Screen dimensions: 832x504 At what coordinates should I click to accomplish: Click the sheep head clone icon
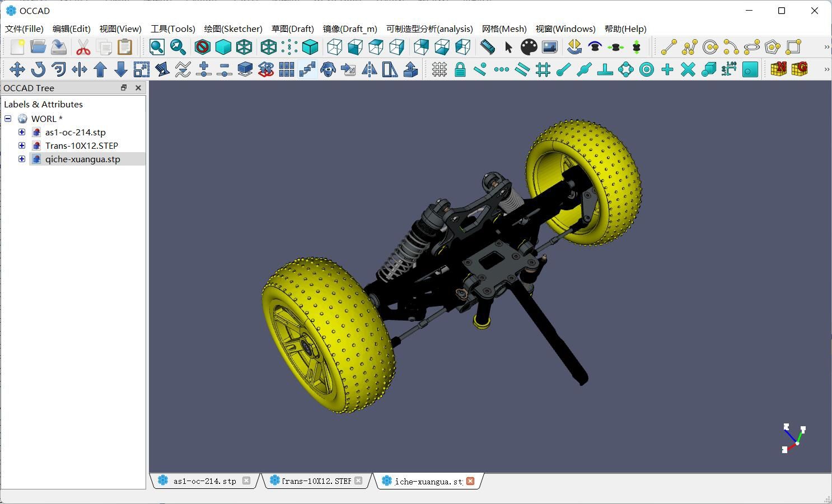[x=328, y=69]
